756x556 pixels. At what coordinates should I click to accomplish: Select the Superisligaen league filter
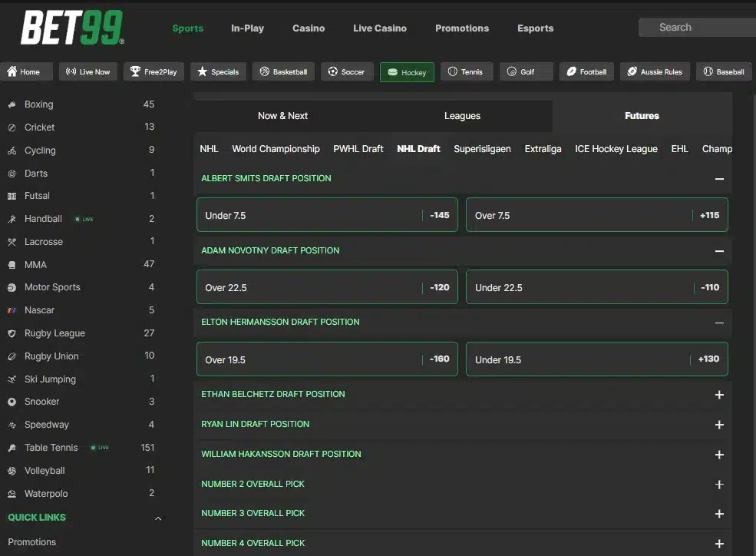(482, 149)
